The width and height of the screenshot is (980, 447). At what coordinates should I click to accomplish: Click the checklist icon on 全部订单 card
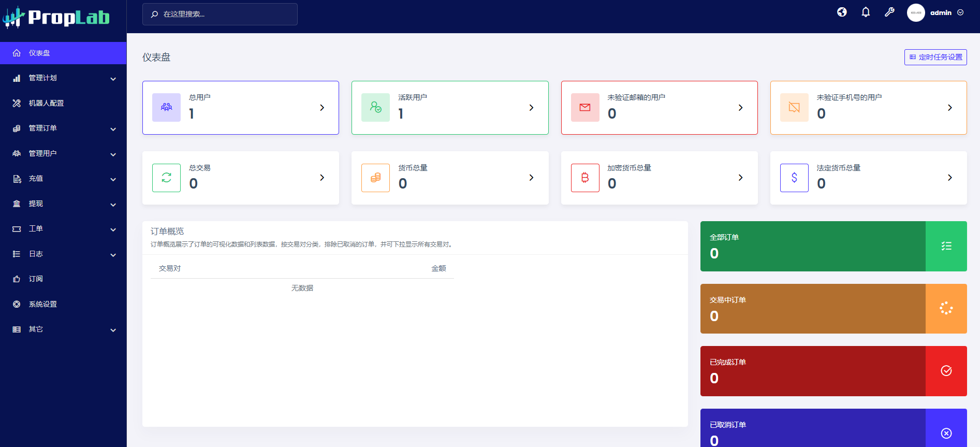(946, 246)
